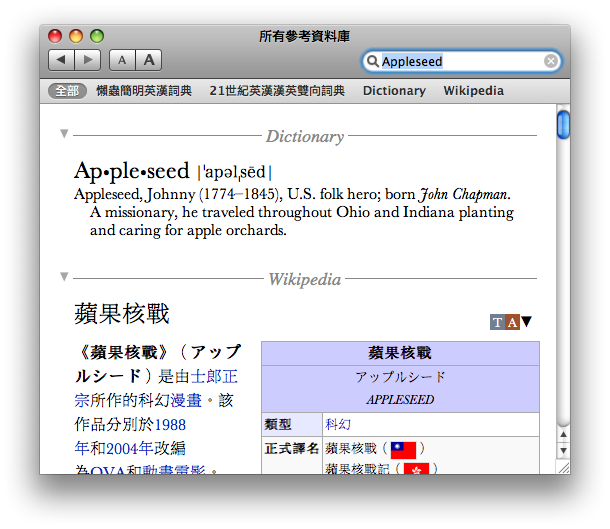Switch to 21世紀英漢漢英雙向詞典 tab

[277, 91]
